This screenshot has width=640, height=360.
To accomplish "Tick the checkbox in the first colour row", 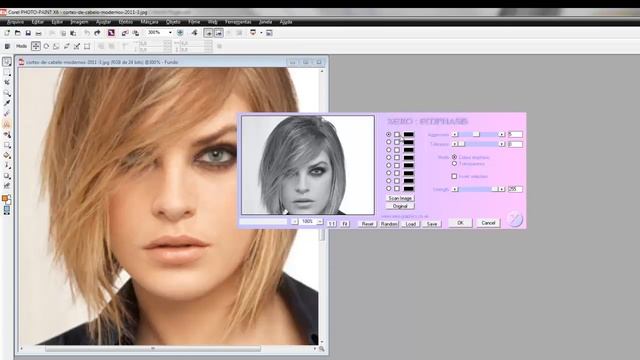I will (397, 134).
